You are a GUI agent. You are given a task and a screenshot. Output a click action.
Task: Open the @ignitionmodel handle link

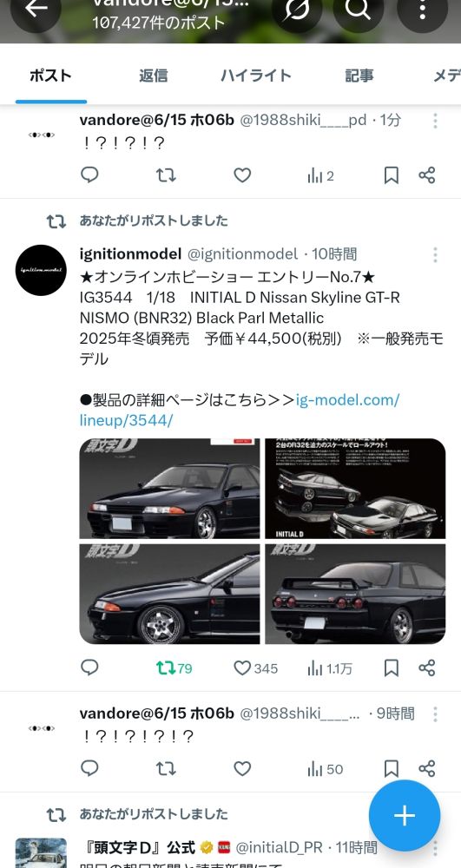tap(242, 254)
